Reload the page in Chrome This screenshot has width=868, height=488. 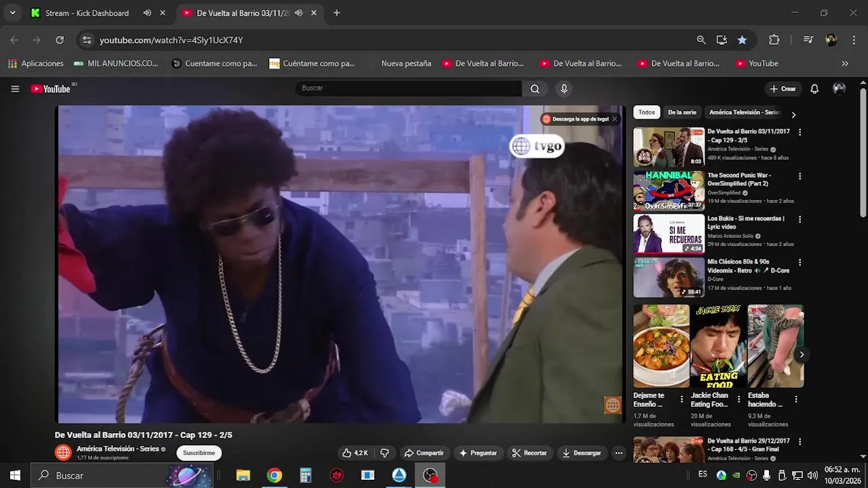pyautogui.click(x=60, y=40)
